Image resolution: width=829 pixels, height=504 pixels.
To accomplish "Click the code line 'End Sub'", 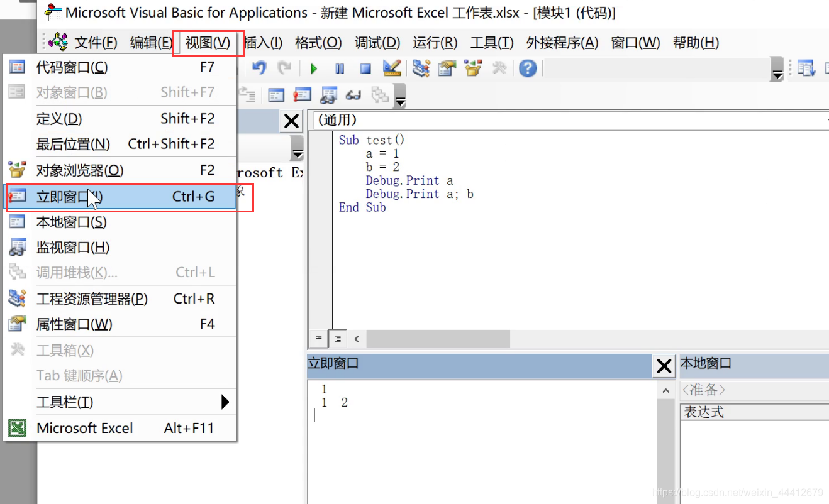I will pos(362,207).
